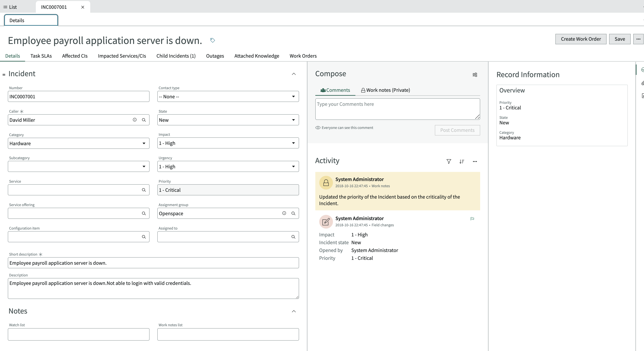This screenshot has width=644, height=351.
Task: Switch to Work notes (Private) tab
Action: [x=386, y=90]
